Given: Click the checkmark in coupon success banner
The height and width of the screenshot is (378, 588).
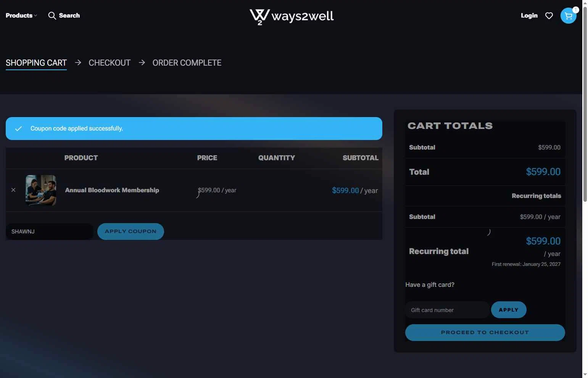Looking at the screenshot, I should [x=18, y=129].
